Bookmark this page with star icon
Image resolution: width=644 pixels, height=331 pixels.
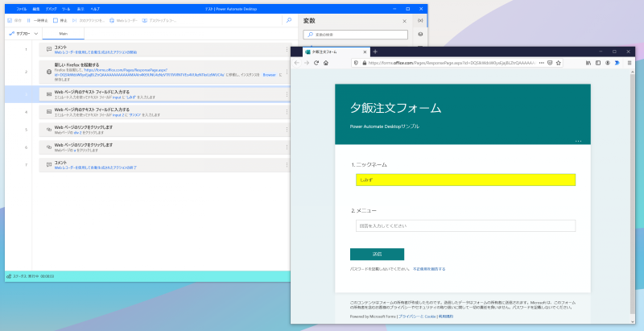[x=559, y=63]
